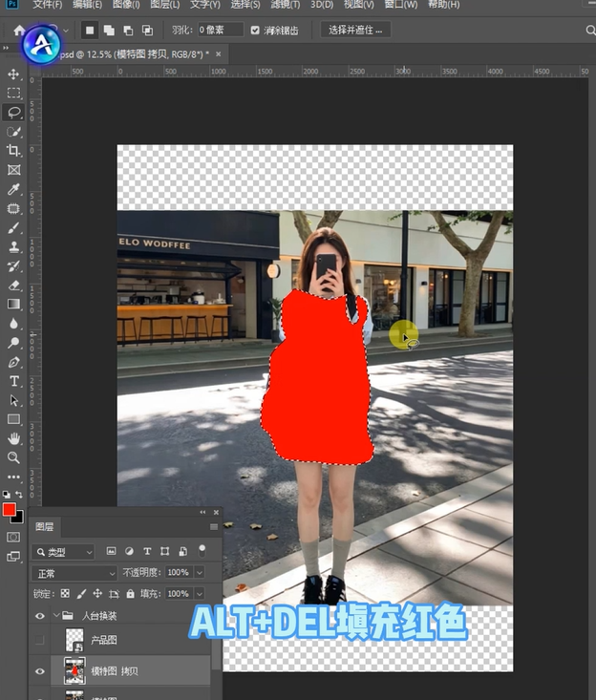
Task: Click the red foreground color swatch
Action: tap(10, 510)
